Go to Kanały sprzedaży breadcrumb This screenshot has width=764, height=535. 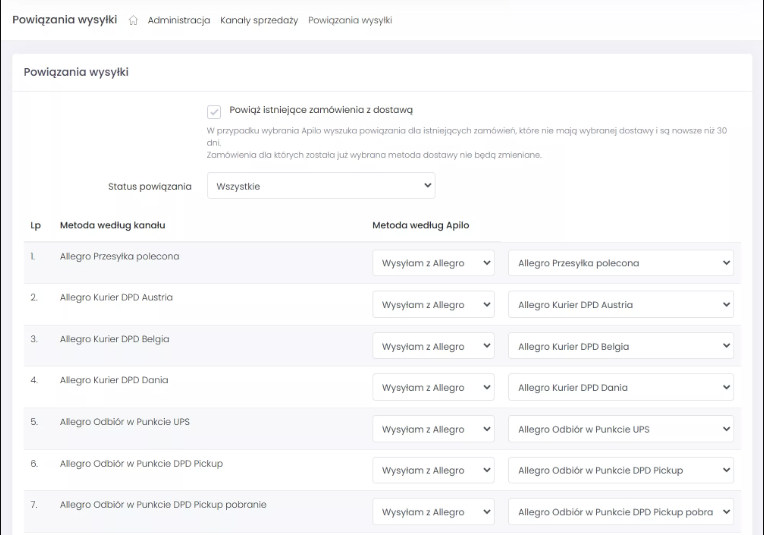(x=259, y=20)
